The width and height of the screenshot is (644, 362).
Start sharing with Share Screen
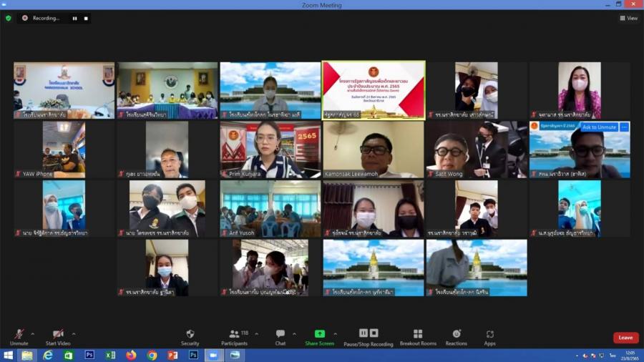click(x=319, y=336)
